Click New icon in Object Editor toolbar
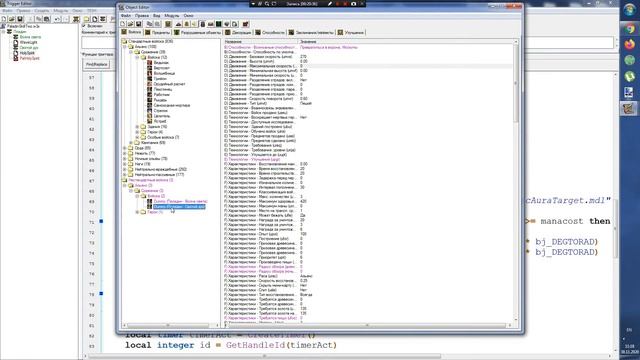The height and width of the screenshot is (360, 640). click(x=122, y=24)
